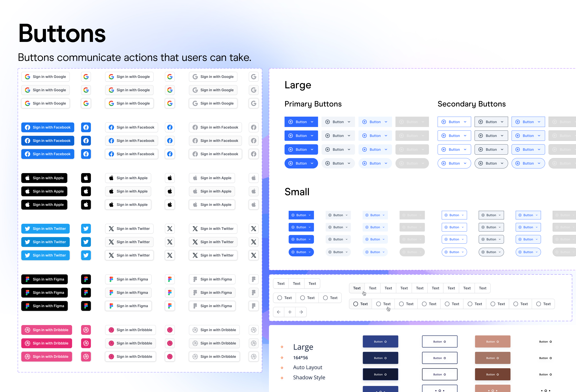Select the second Text tab in the three-tab group
This screenshot has width=576, height=392.
tap(296, 284)
